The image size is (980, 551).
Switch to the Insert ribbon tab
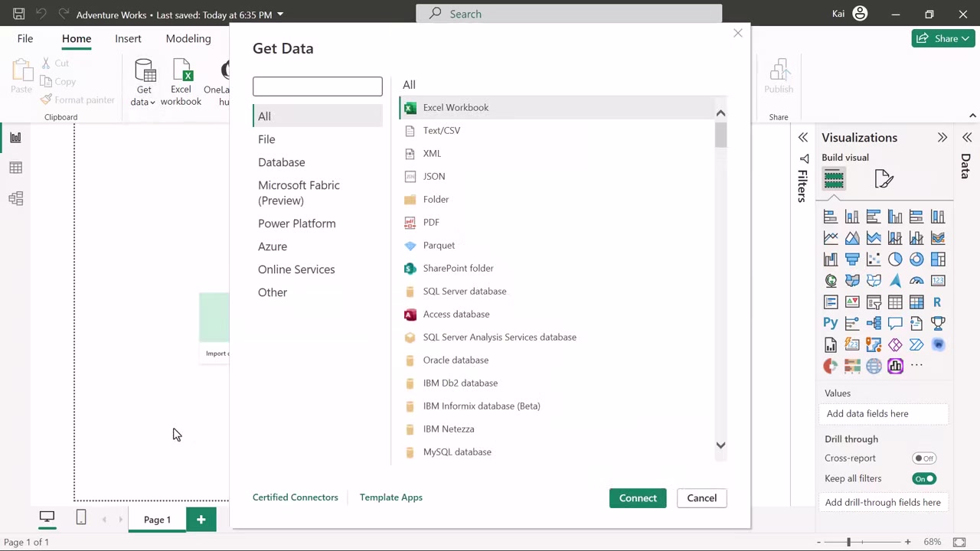[128, 38]
